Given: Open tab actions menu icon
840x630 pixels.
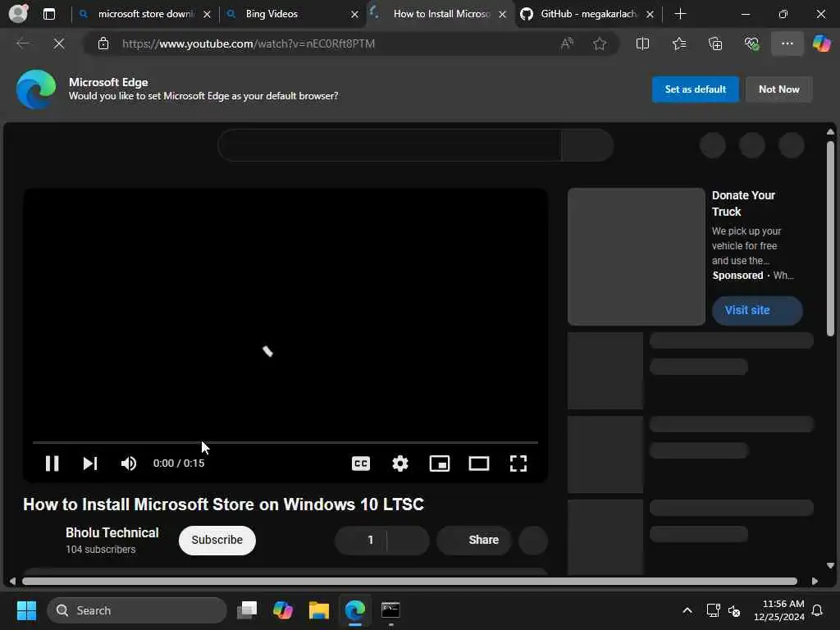Looking at the screenshot, I should pyautogui.click(x=48, y=14).
